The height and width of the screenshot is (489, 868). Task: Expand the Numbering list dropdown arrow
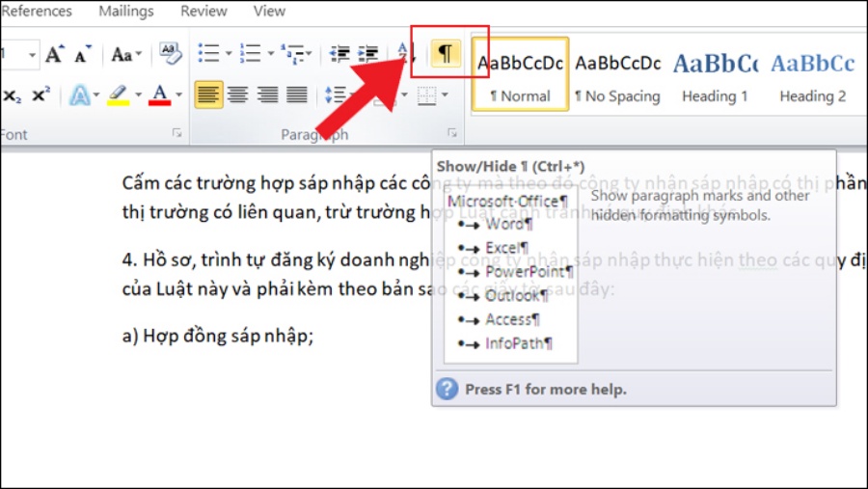click(271, 54)
